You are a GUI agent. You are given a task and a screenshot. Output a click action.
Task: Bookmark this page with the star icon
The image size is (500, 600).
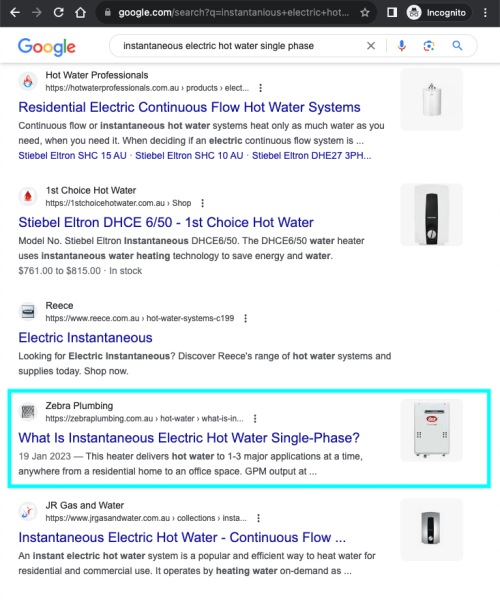click(x=365, y=13)
